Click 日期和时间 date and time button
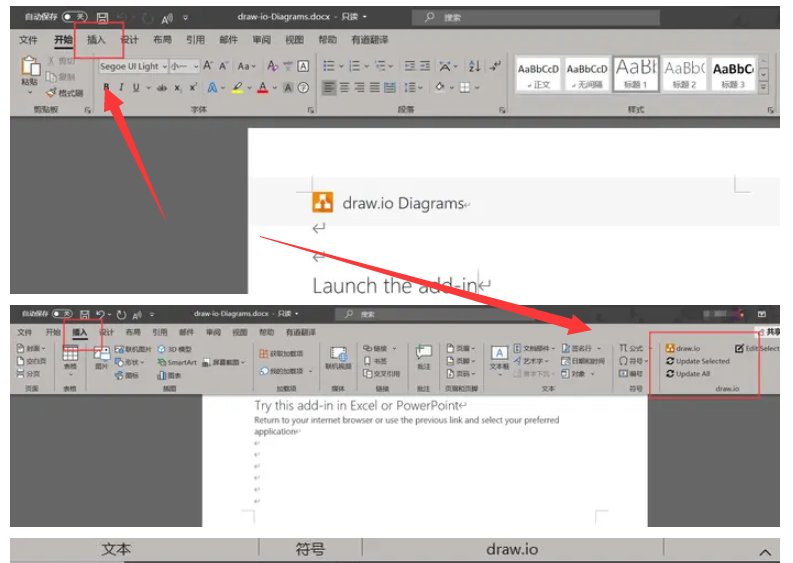Image resolution: width=793 pixels, height=563 pixels. point(583,361)
